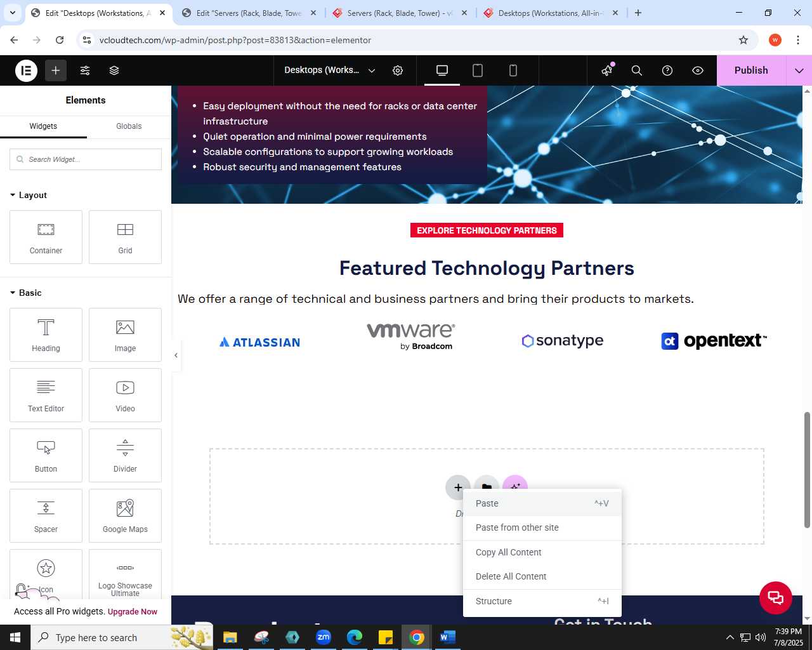Select the Container widget
812x650 pixels.
46,237
